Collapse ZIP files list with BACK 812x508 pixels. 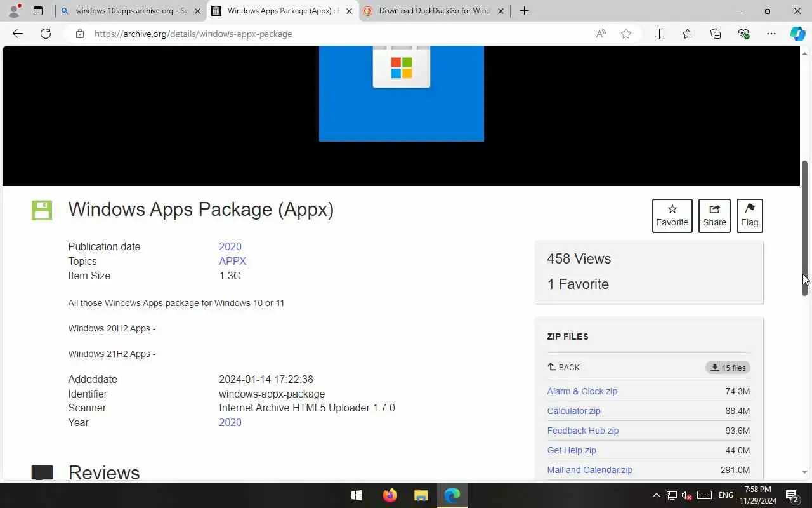point(563,367)
